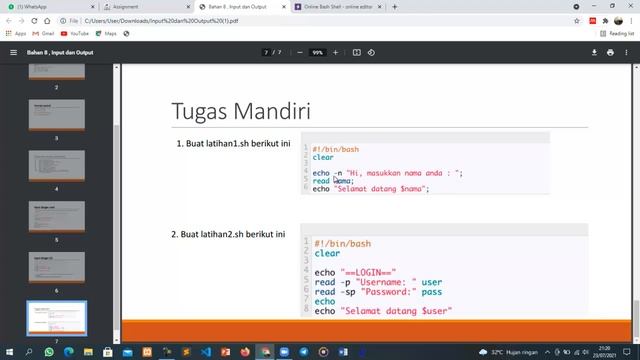The width and height of the screenshot is (640, 360).
Task: Open the Extensions puzzle icon
Action: tap(605, 21)
